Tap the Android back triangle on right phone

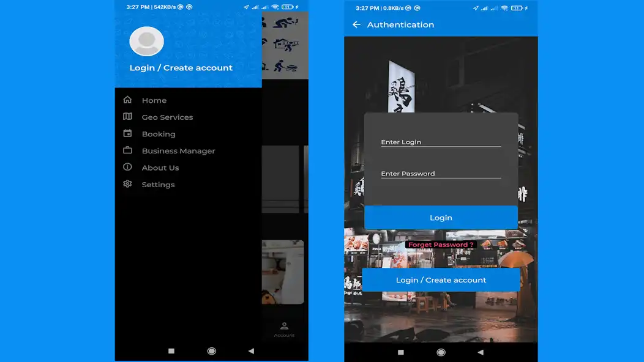(480, 352)
